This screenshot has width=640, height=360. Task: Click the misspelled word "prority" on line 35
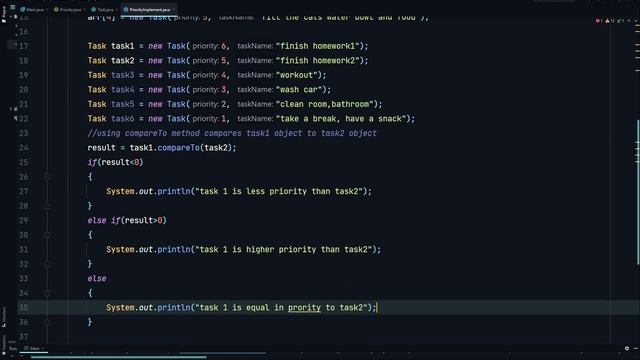click(x=304, y=308)
